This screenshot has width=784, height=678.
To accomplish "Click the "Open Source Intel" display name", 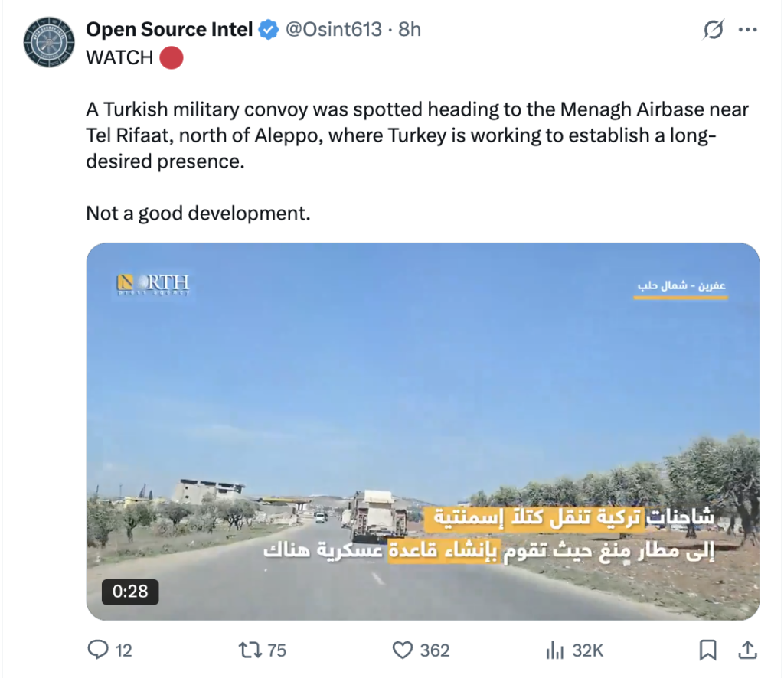I will (169, 30).
